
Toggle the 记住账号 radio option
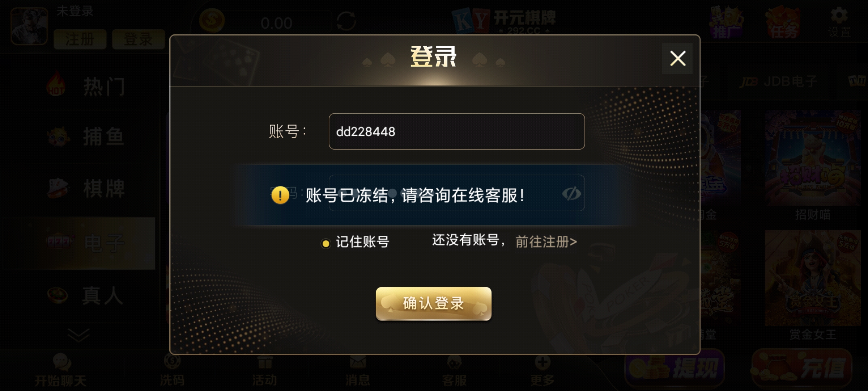coord(326,244)
